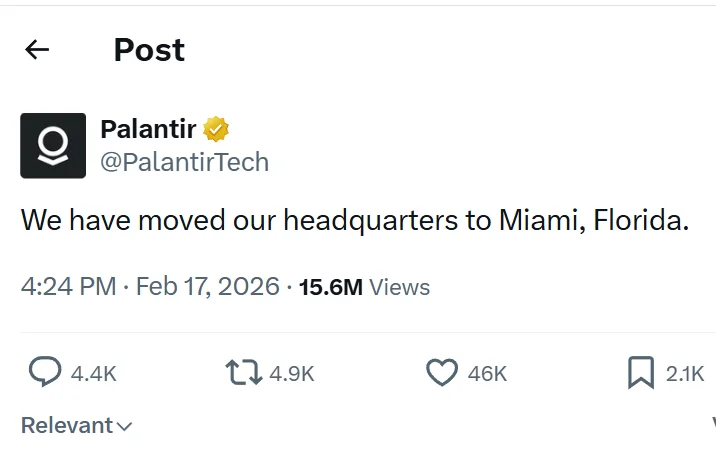This screenshot has height=458, width=716.
Task: Open Palantir's profile picture
Action: 53,145
